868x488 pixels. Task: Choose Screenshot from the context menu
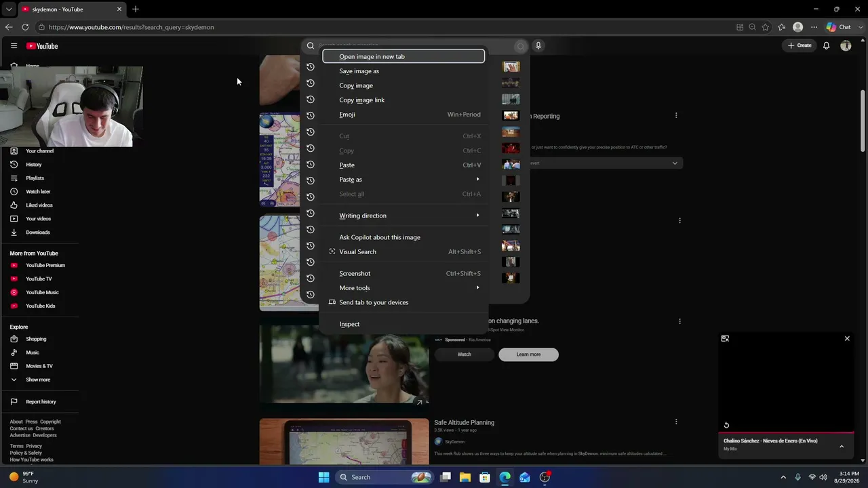(403, 273)
